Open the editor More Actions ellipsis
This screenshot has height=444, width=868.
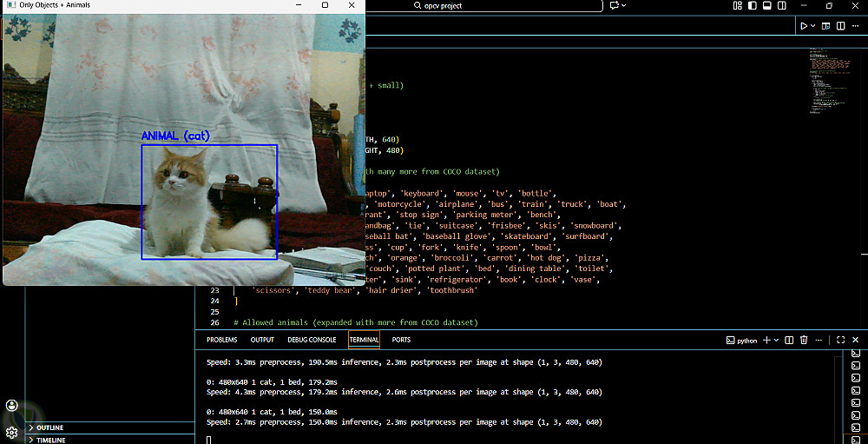click(x=855, y=26)
